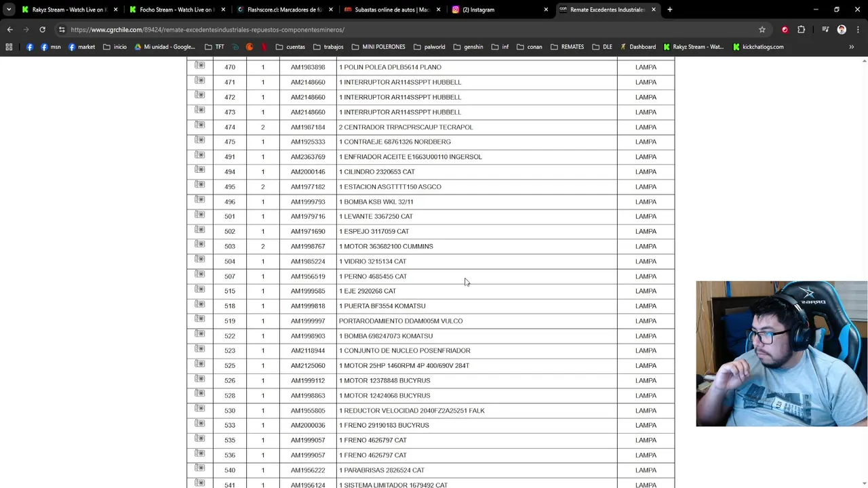
Task: Open market bookmark
Action: (81, 47)
